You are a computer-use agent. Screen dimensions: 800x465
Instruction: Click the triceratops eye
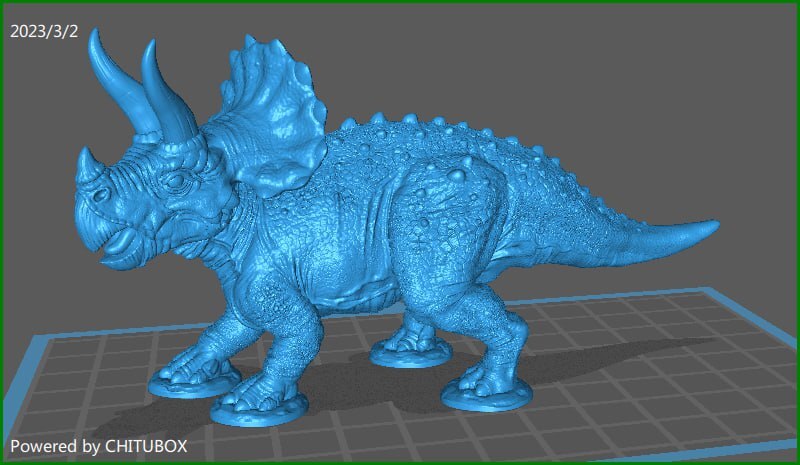pos(175,180)
